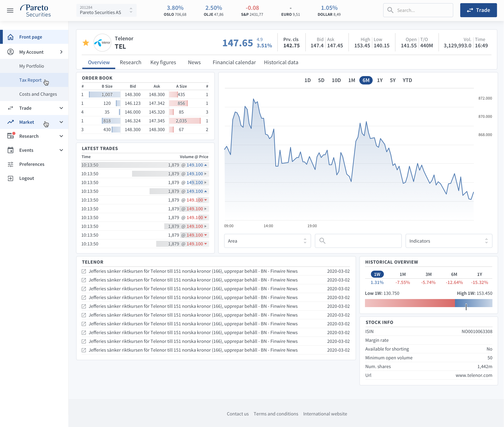
Task: Expand the Trade sidebar section
Action: (x=34, y=108)
